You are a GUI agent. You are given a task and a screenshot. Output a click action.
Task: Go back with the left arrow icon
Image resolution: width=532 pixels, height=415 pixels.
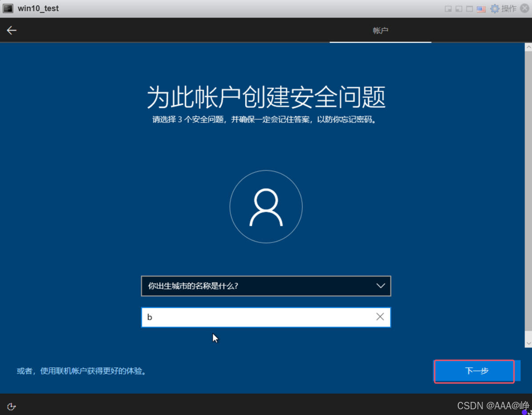pos(11,31)
